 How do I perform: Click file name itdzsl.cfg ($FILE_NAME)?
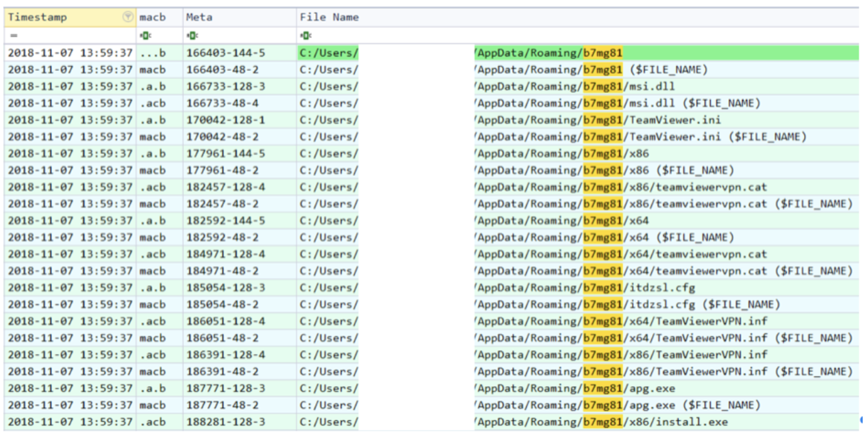pos(578,304)
